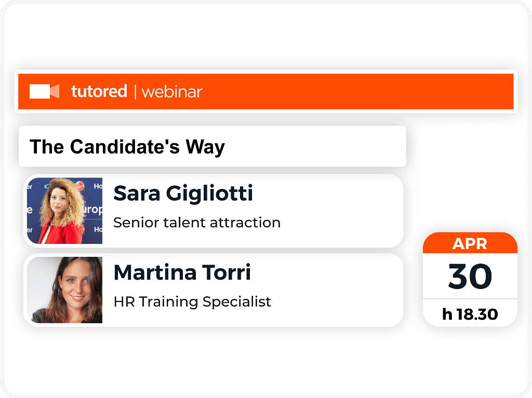Click the orange calendar top tab
Image resolution: width=532 pixels, height=398 pixels.
[470, 243]
